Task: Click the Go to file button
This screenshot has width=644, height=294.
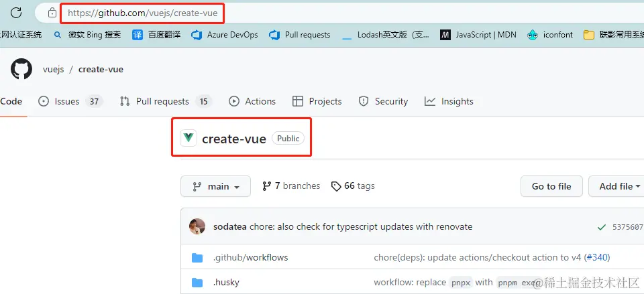Action: click(551, 186)
